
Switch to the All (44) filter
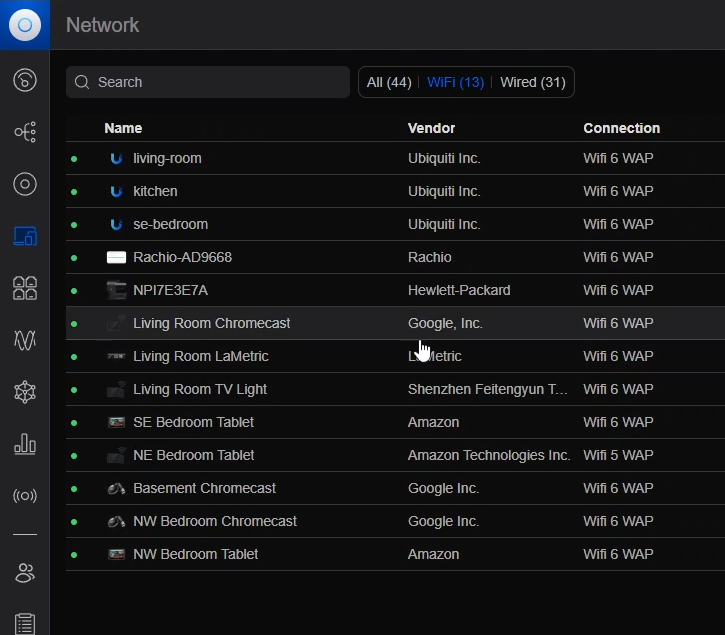389,82
